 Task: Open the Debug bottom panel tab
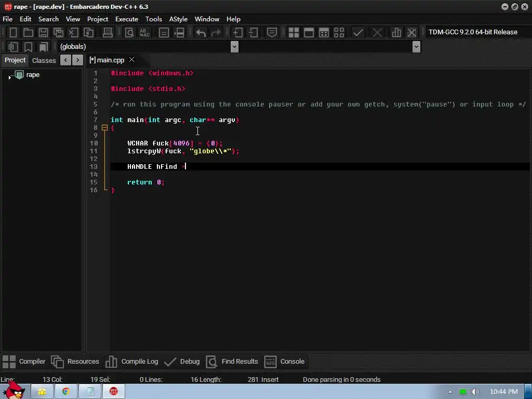pyautogui.click(x=181, y=362)
